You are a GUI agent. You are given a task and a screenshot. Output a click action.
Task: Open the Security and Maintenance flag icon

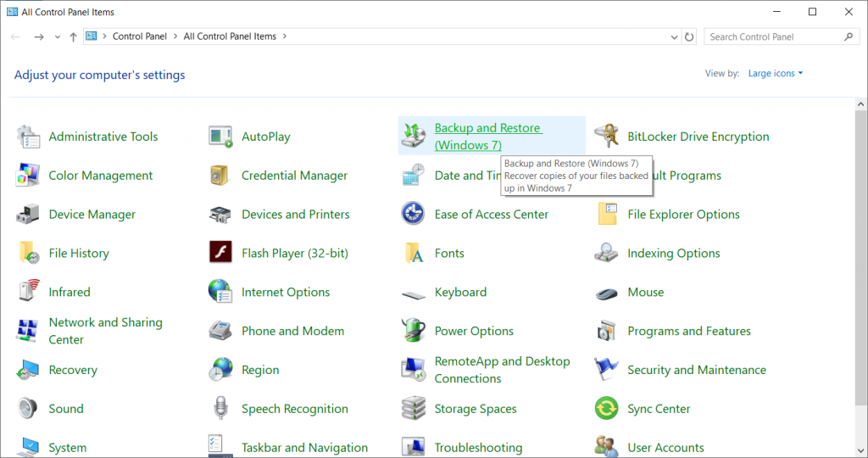click(606, 369)
